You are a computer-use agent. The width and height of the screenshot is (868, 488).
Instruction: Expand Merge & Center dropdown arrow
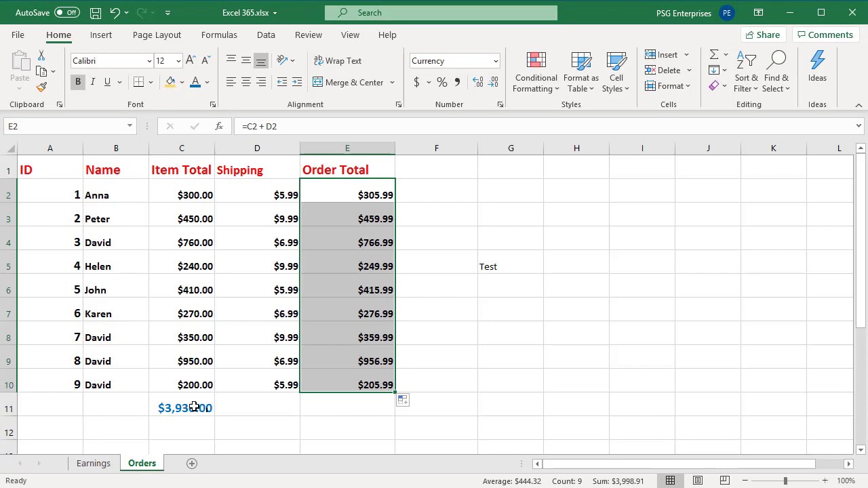pyautogui.click(x=392, y=83)
